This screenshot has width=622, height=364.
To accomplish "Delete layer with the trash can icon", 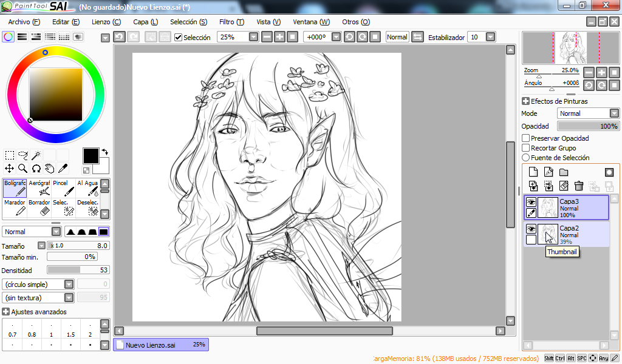I will [579, 186].
